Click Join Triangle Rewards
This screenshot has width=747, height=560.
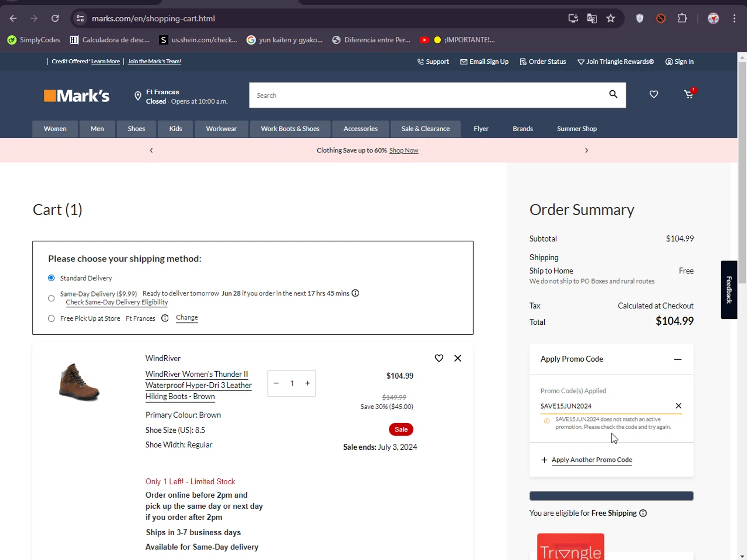[x=616, y=62]
